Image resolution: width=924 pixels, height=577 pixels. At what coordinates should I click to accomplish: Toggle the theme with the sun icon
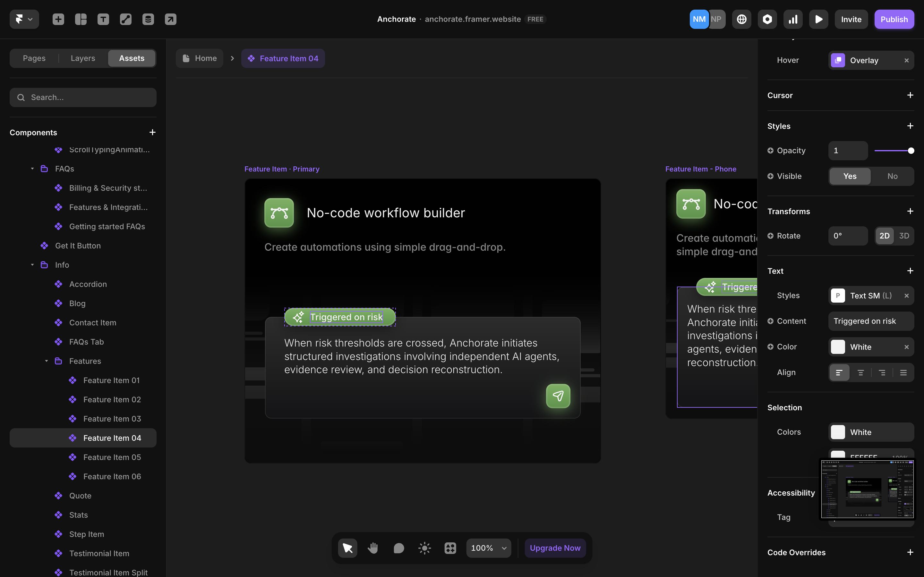[x=424, y=548]
